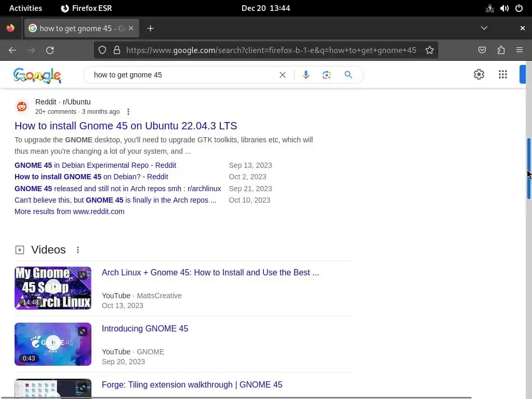Open the Pocket save icon
Viewport: 532px width, 399px height.
pyautogui.click(x=482, y=50)
